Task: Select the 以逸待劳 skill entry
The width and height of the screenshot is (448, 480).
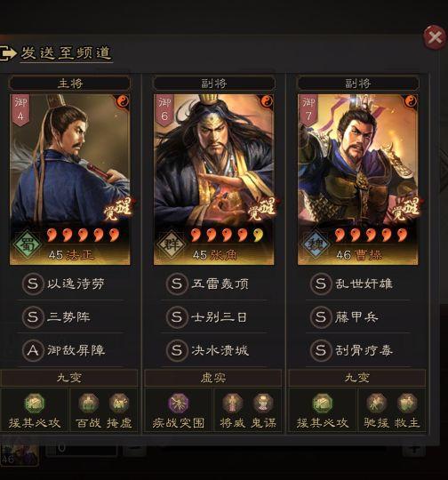Action: tap(71, 284)
